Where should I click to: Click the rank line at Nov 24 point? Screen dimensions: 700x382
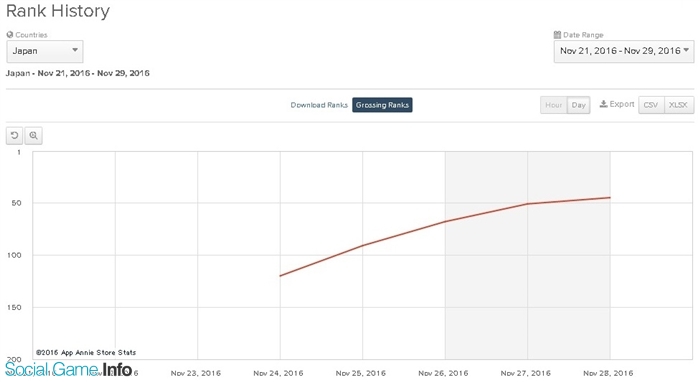tap(280, 276)
